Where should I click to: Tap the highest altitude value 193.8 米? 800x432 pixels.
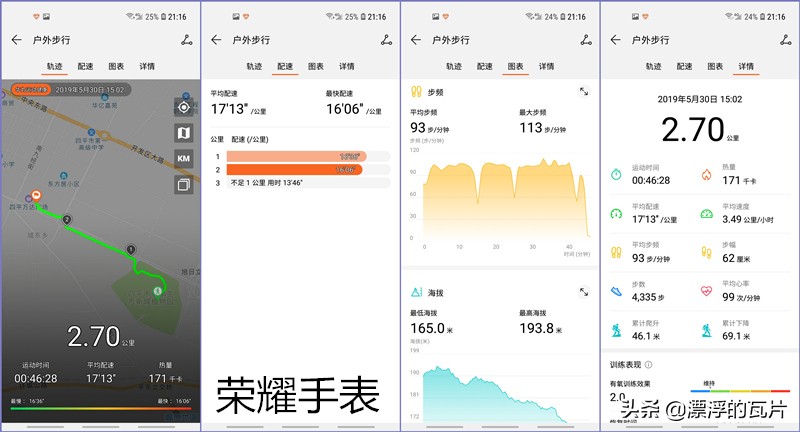[541, 328]
